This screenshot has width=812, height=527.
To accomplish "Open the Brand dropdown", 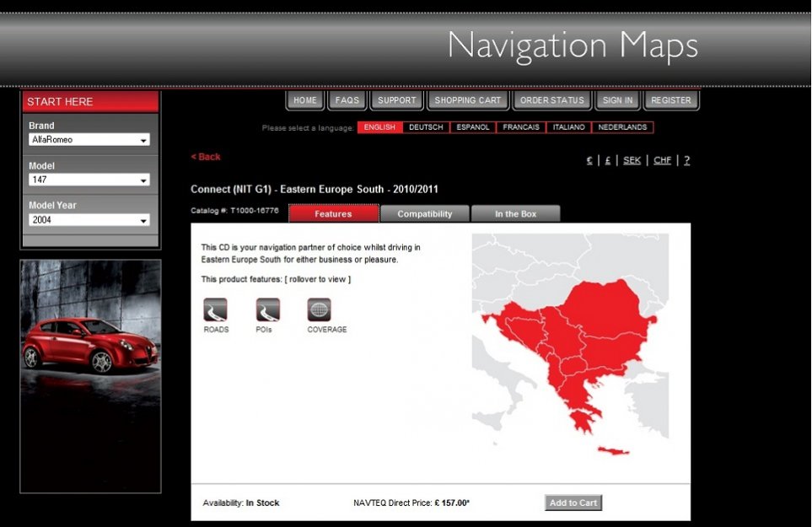I will tap(89, 140).
